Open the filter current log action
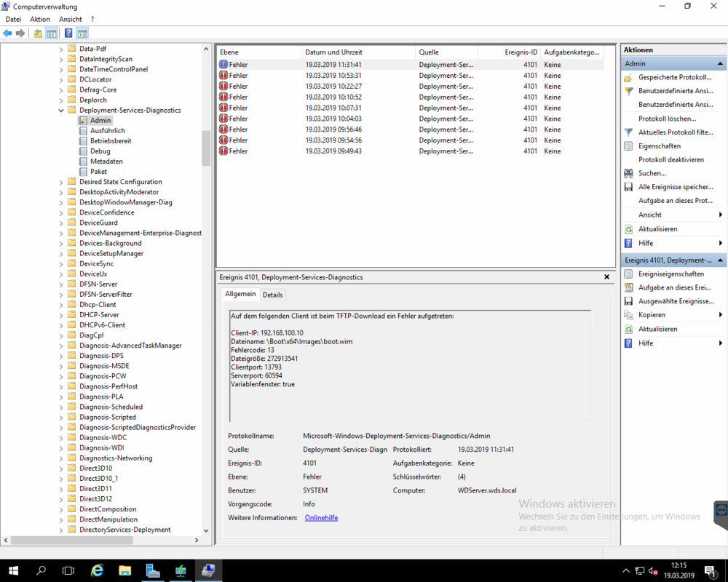Viewport: 728px width, 582px height. (x=675, y=132)
